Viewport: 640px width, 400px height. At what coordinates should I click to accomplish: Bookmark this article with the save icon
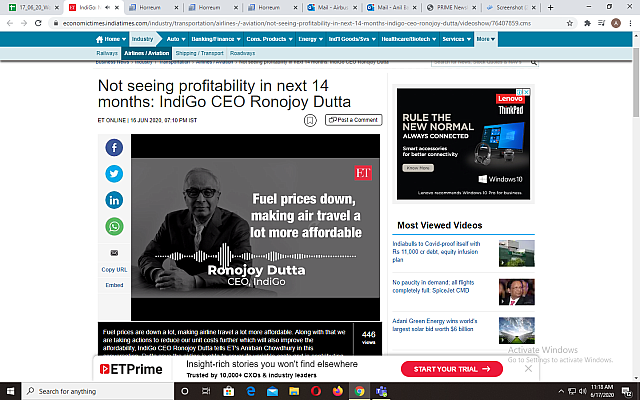310,120
